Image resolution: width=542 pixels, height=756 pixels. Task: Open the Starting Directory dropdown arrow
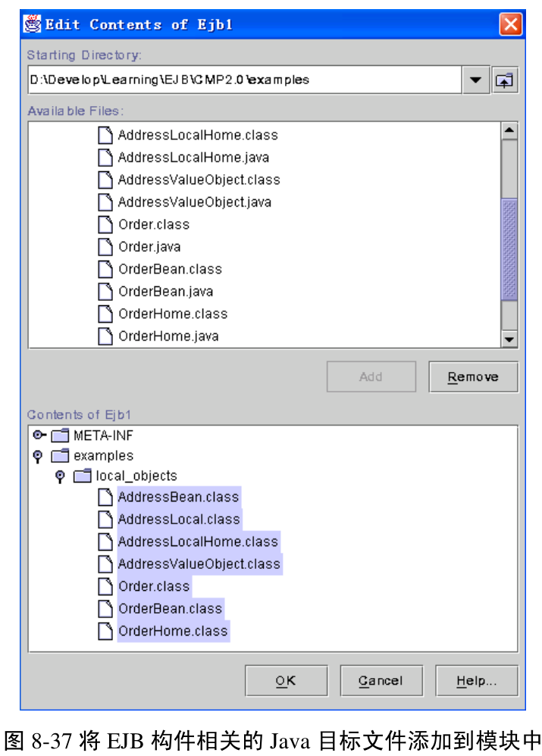(x=475, y=80)
